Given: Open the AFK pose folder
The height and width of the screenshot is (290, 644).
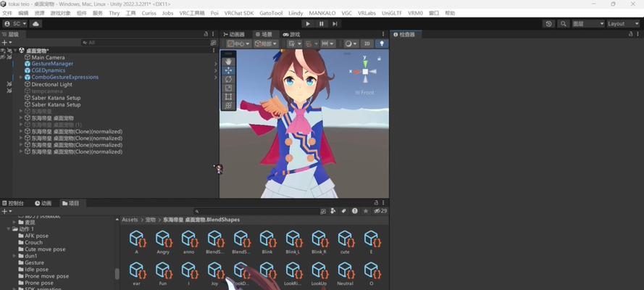Looking at the screenshot, I should 36,236.
